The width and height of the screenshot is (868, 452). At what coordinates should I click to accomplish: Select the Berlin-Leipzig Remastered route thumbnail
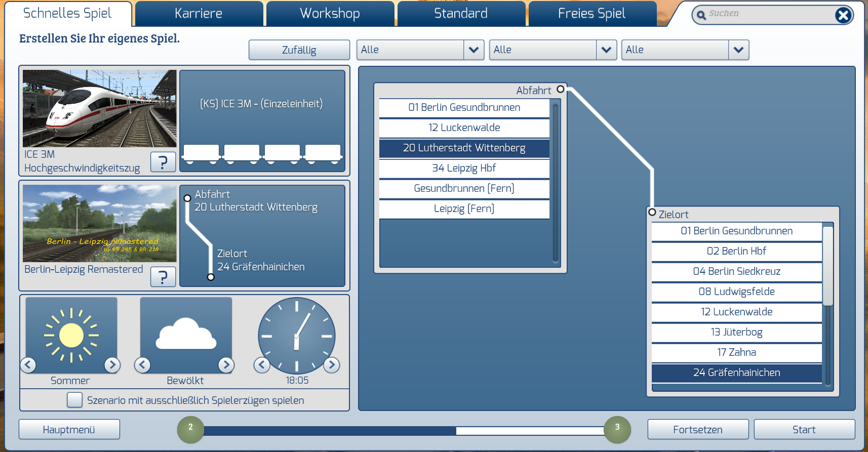(100, 223)
